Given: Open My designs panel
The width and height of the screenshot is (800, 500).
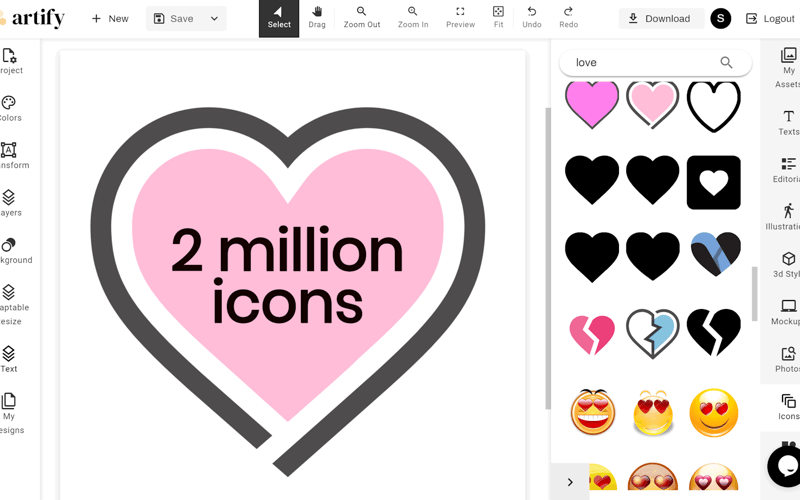Looking at the screenshot, I should [x=10, y=414].
